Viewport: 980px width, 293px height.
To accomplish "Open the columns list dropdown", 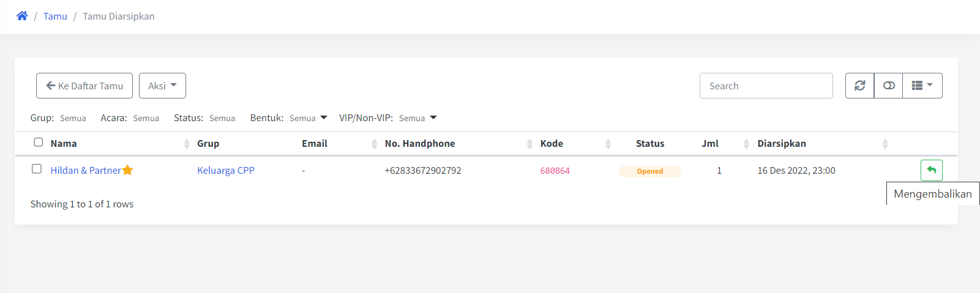I will (x=922, y=86).
